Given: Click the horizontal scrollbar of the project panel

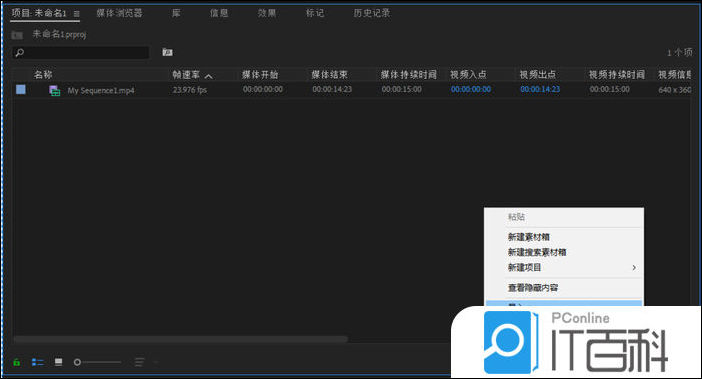Looking at the screenshot, I should pyautogui.click(x=180, y=339).
